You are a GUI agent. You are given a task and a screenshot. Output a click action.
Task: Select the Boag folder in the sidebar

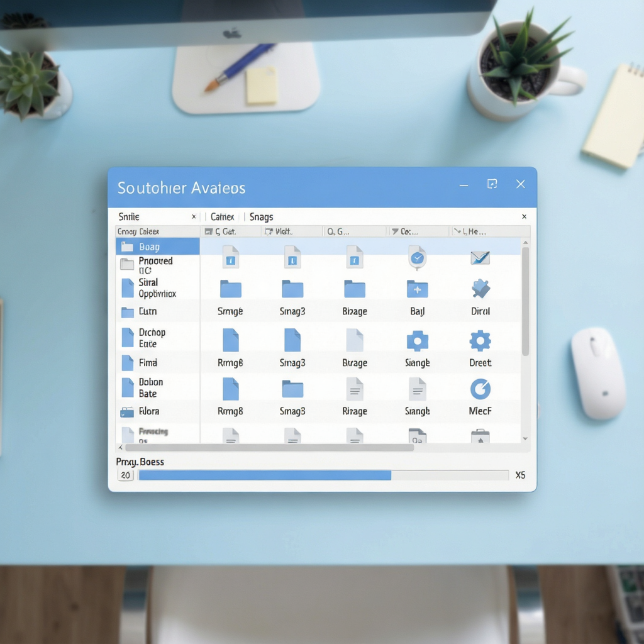[x=158, y=247]
